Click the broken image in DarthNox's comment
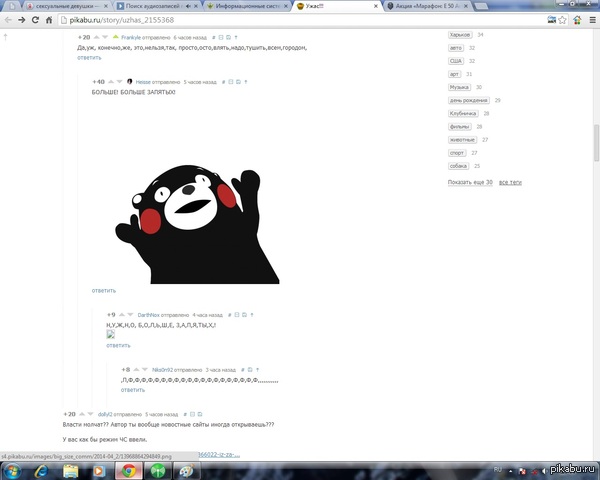The width and height of the screenshot is (600, 480). (x=111, y=335)
